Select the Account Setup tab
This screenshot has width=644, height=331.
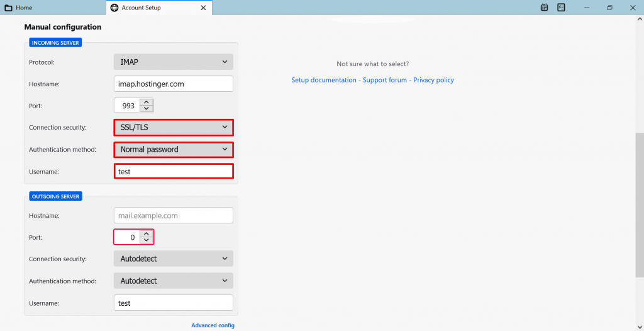[141, 8]
